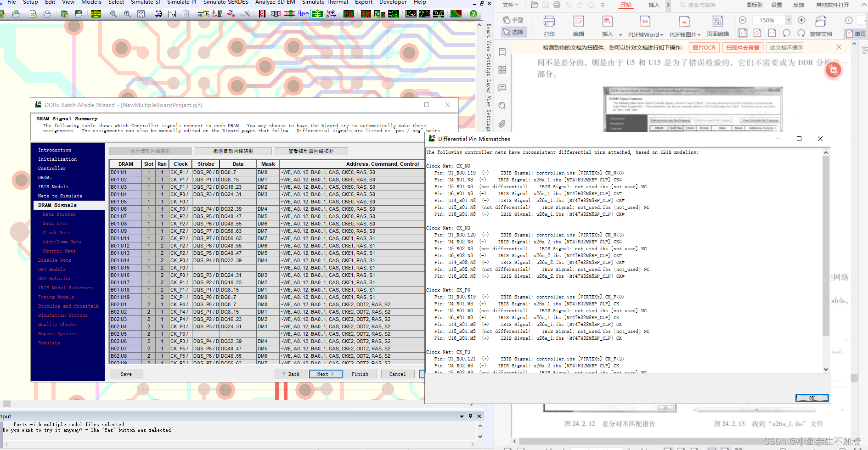This screenshot has height=450, width=868.
Task: Select the 手型 hand tool mode
Action: tap(513, 20)
